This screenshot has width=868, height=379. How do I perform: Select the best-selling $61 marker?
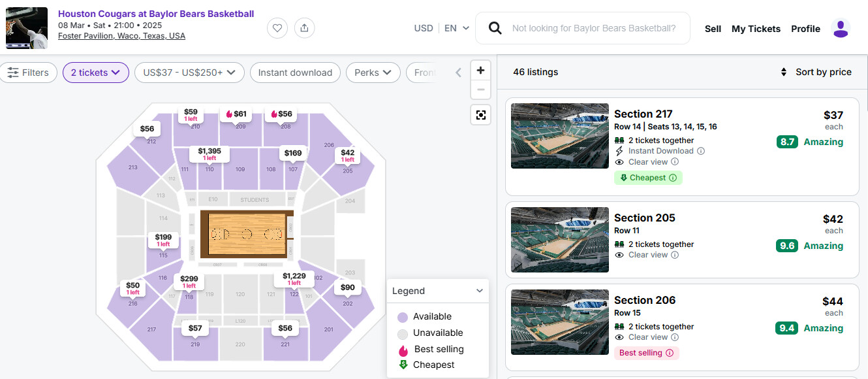point(236,114)
